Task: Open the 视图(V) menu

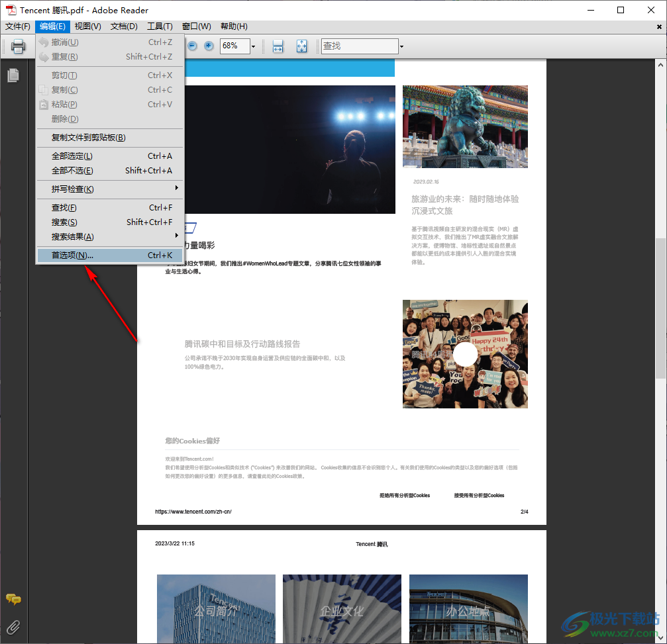Action: (87, 26)
